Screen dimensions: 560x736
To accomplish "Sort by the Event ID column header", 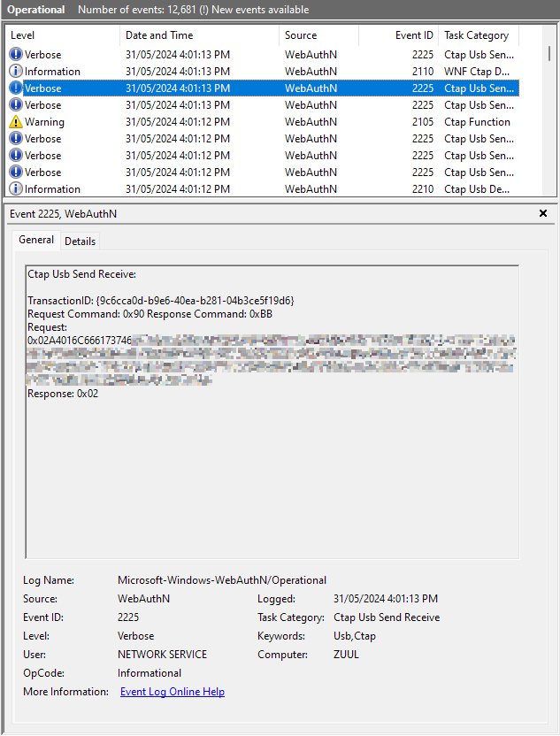I will click(398, 35).
